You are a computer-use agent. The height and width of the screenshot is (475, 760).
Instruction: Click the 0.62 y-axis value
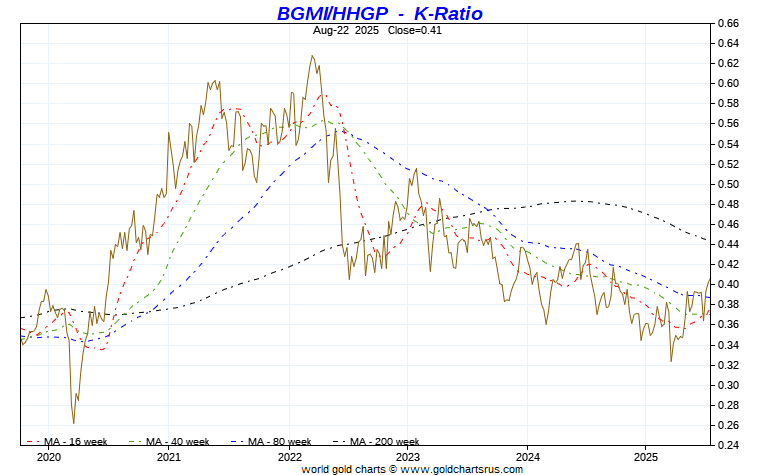pyautogui.click(x=728, y=63)
